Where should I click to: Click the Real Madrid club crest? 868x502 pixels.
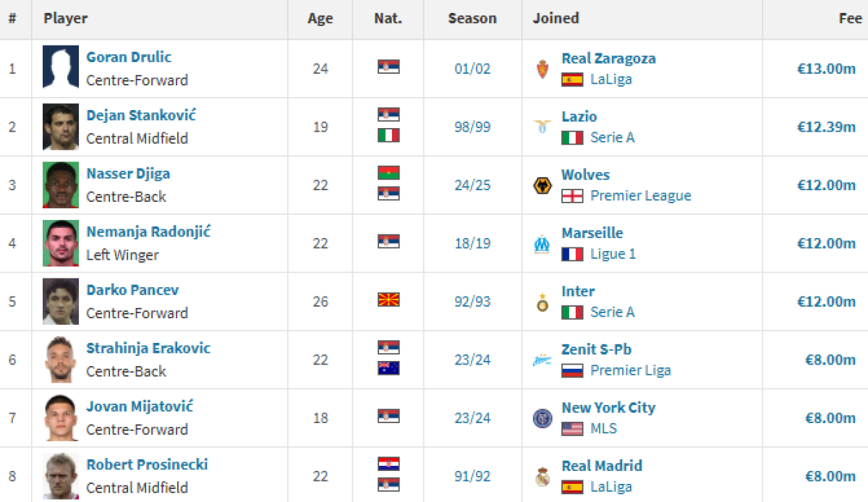pyautogui.click(x=542, y=477)
